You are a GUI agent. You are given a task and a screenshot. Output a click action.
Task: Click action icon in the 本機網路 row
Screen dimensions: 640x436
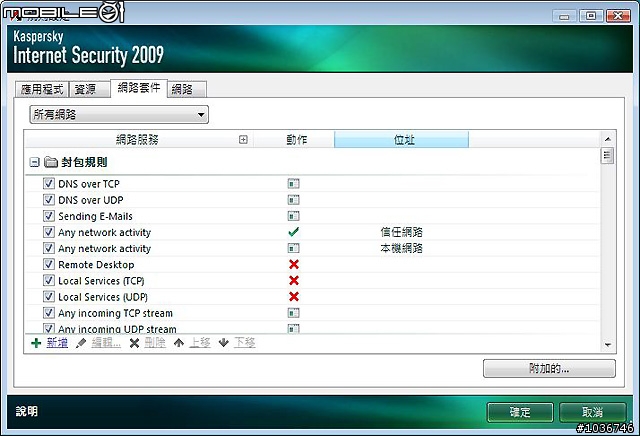tap(293, 248)
